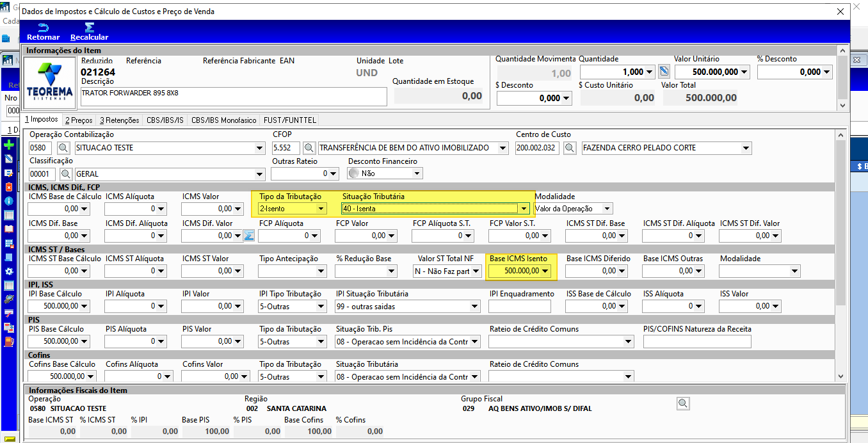Go to the CBS/IBS Monofasico tab
Viewport: 868px width, 443px height.
point(224,120)
